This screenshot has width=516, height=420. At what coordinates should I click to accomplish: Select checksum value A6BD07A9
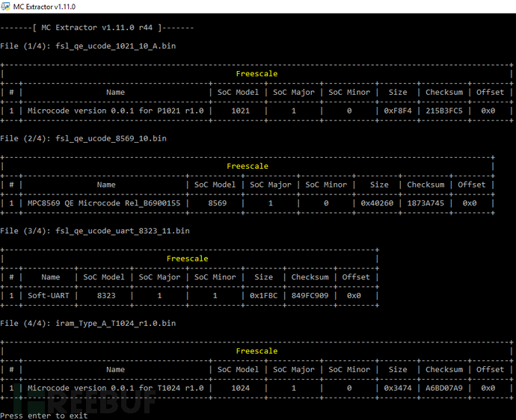(444, 388)
